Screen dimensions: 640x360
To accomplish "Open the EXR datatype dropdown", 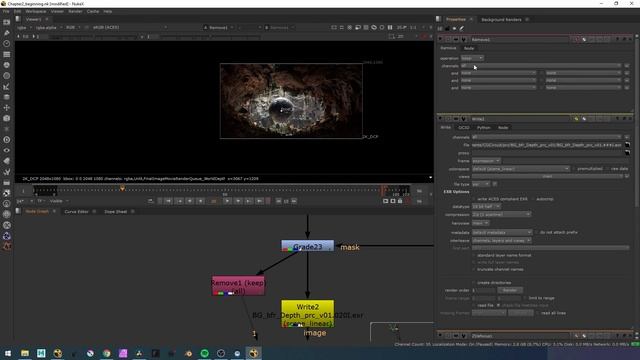I will tap(486, 207).
